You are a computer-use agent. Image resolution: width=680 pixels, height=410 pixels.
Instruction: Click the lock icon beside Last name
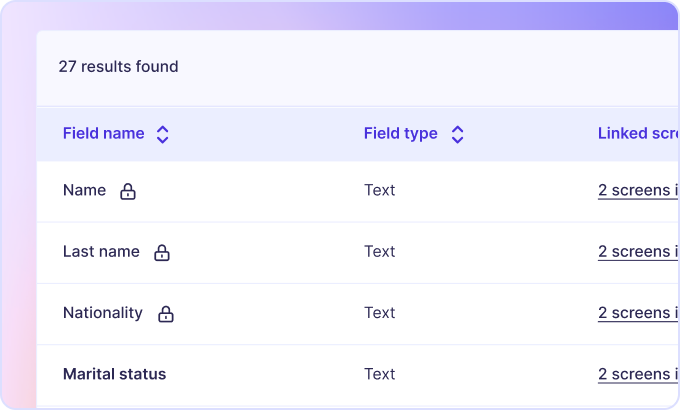click(162, 253)
